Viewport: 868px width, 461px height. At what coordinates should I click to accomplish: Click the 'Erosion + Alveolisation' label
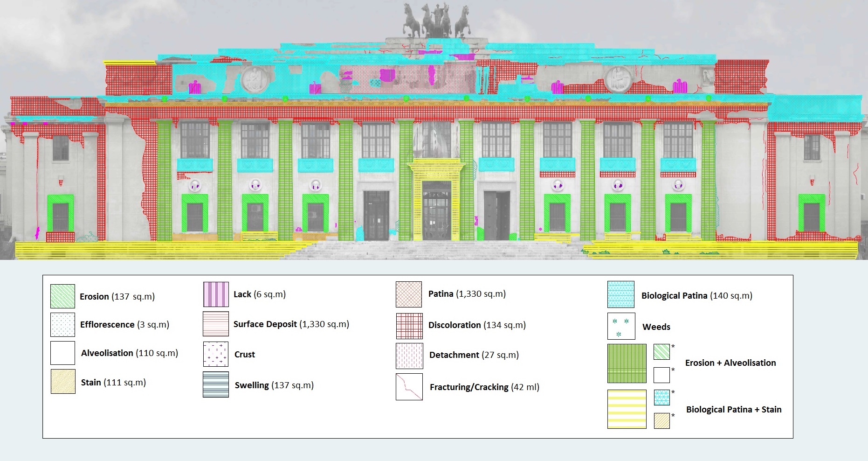(x=730, y=363)
